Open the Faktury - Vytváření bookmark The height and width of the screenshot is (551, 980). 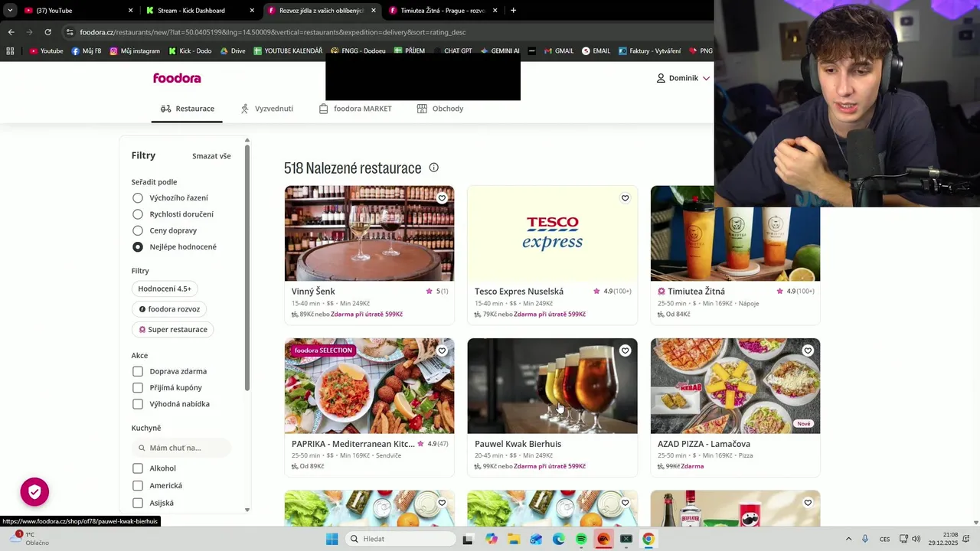(x=649, y=51)
